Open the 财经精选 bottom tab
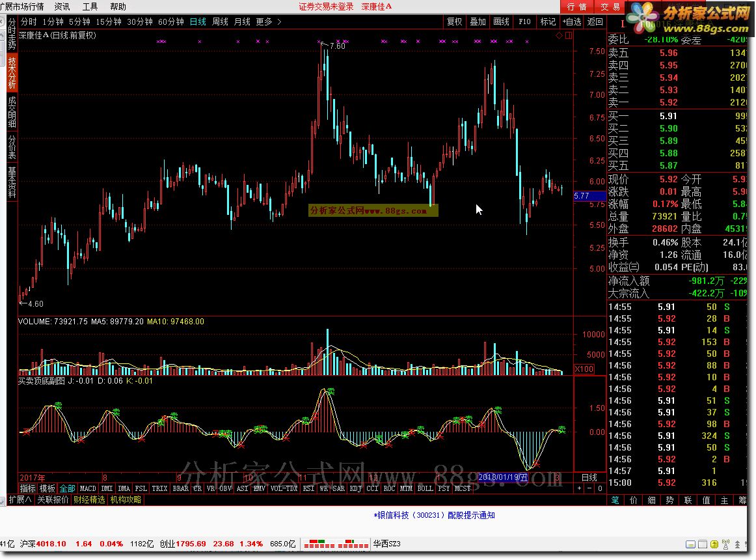 [x=89, y=499]
